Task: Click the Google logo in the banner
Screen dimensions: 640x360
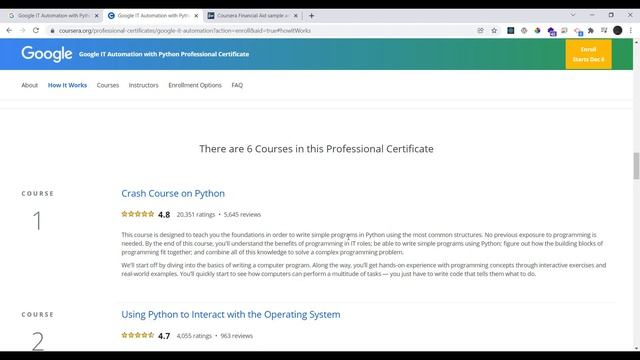Action: pos(47,54)
